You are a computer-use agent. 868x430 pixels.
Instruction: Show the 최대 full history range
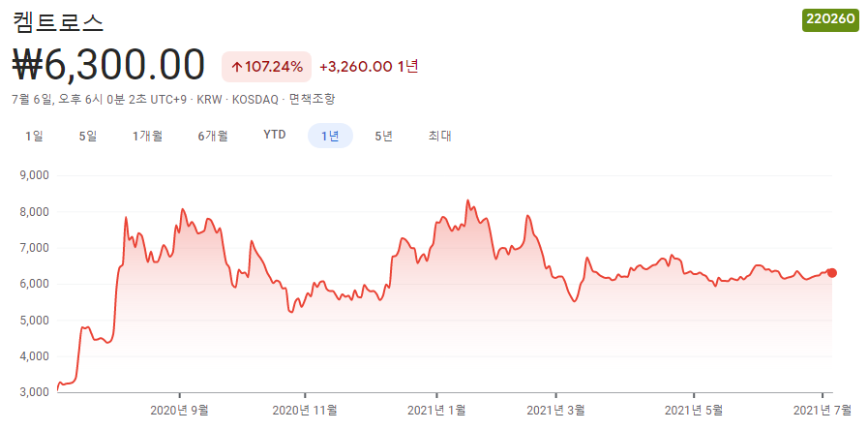(x=439, y=136)
